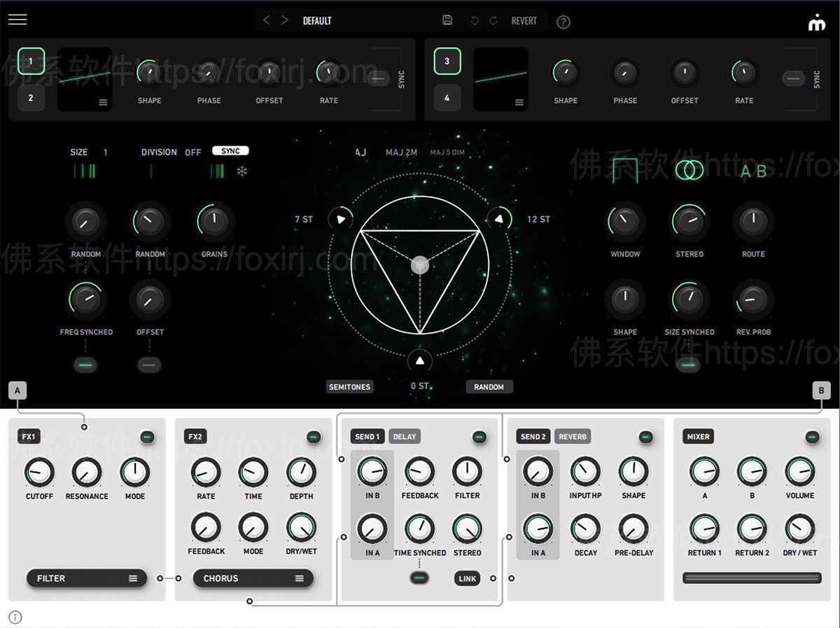This screenshot has width=840, height=628.
Task: Click the info icon at bottom left
Action: 15,617
